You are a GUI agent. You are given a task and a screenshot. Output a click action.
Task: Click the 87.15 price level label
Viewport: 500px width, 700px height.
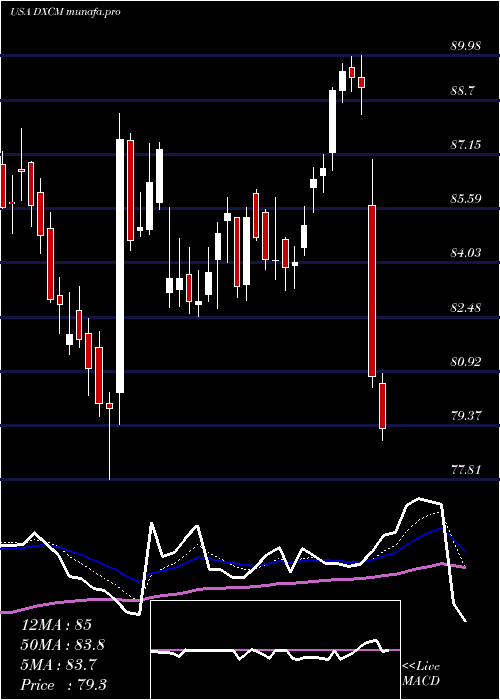click(x=466, y=145)
